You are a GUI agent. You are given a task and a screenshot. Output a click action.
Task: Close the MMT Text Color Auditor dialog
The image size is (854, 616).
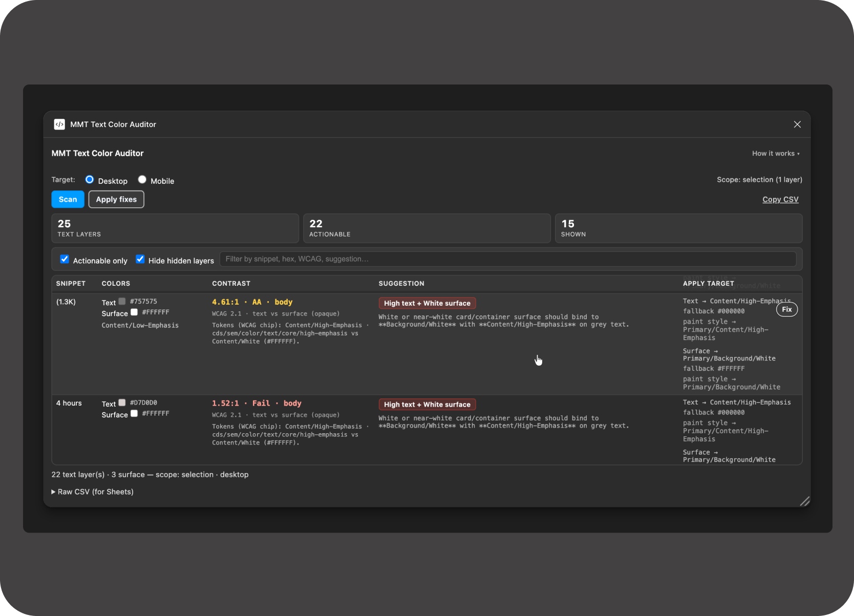797,124
